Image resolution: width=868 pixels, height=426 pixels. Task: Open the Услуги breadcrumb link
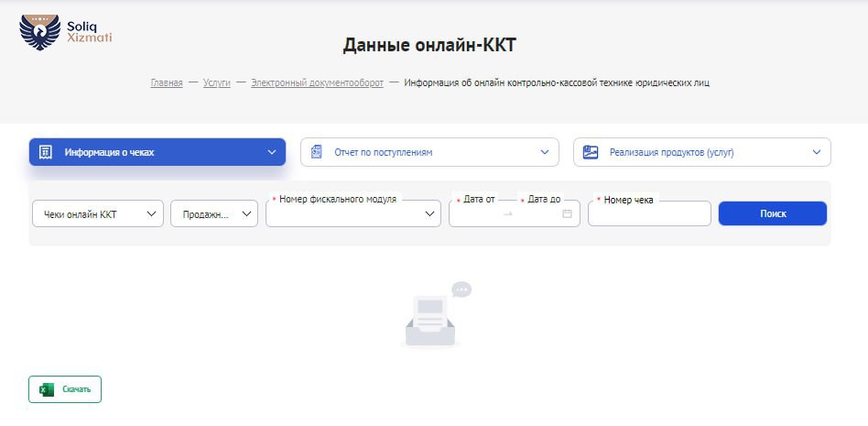216,82
